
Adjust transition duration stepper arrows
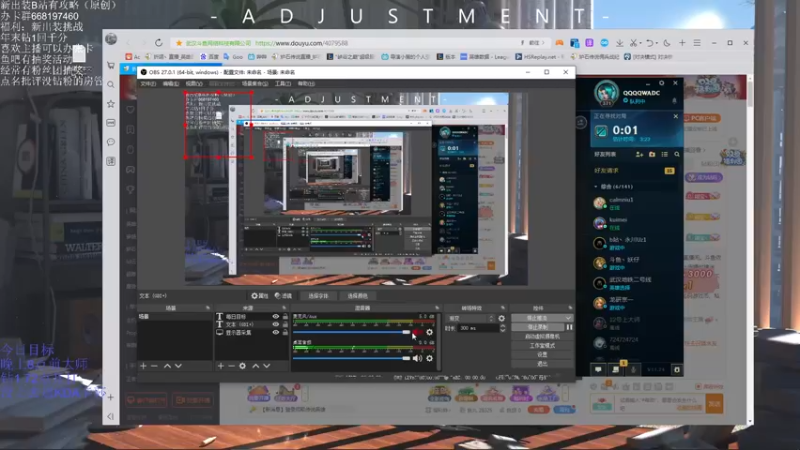503,328
